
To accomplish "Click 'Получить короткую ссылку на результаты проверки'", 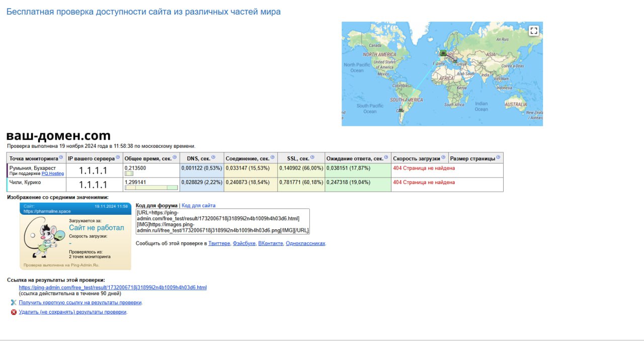I will coord(80,303).
